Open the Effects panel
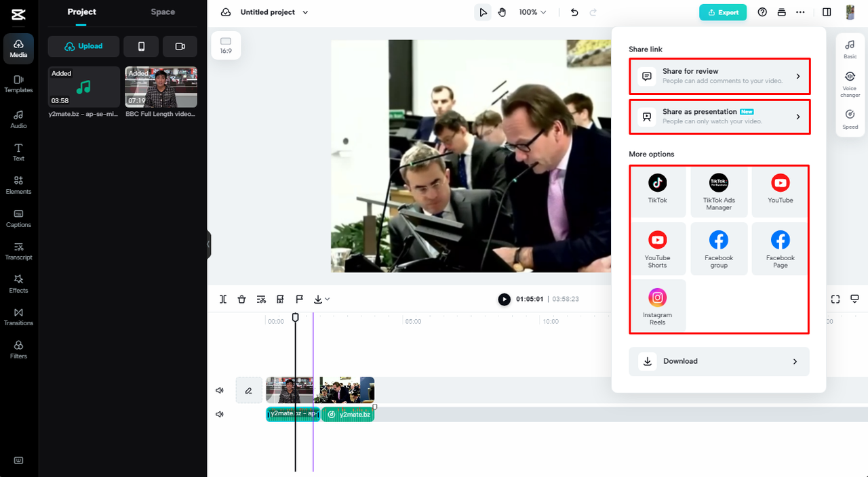This screenshot has height=477, width=868. [18, 284]
